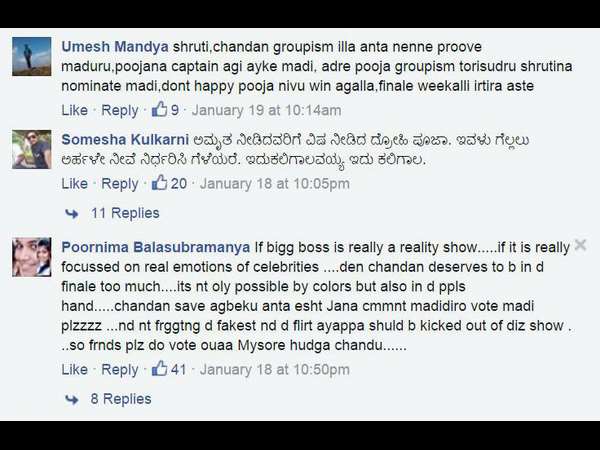Like Somesha Kulkarni's comment
The image size is (600, 450).
click(x=75, y=184)
